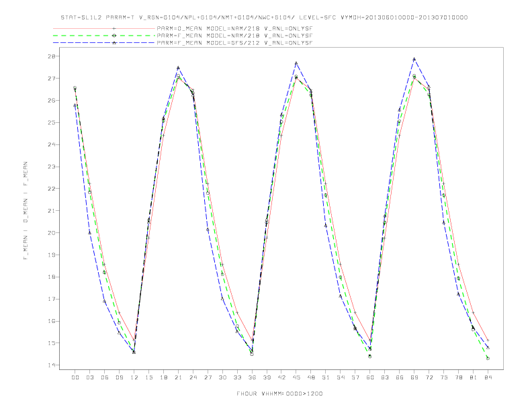This screenshot has width=532, height=411.
Task: Click y-axis tick label 24
Action: click(x=52, y=144)
